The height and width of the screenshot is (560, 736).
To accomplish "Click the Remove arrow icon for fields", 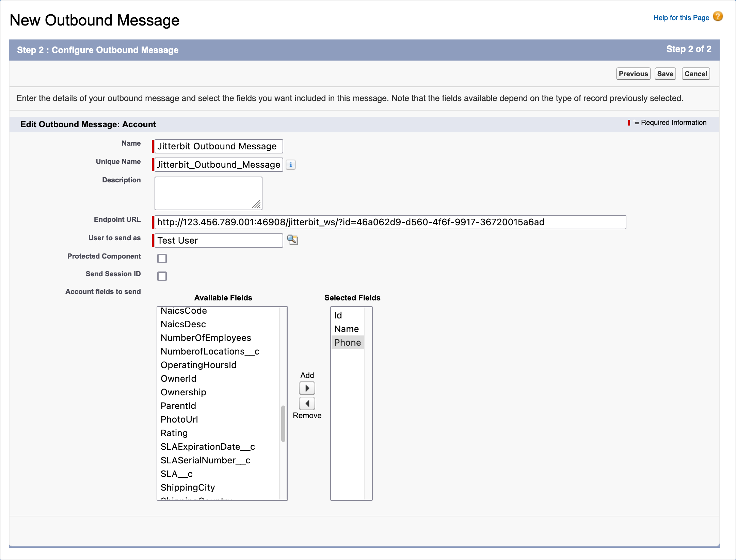I will [x=307, y=403].
